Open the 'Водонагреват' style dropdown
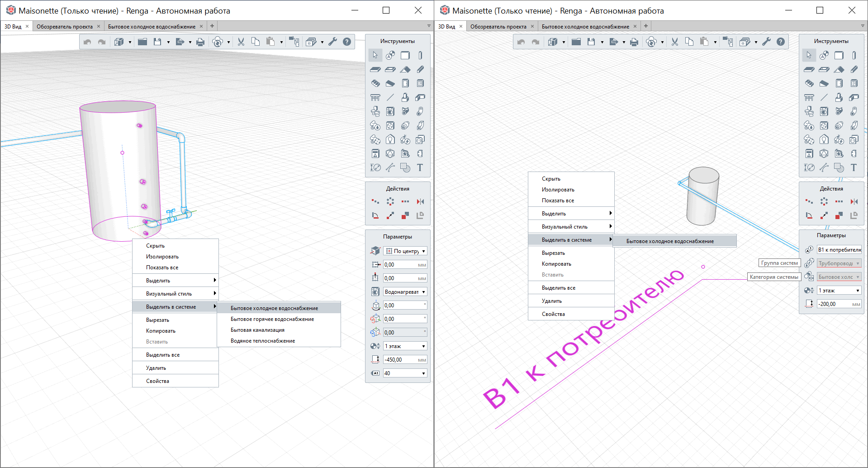The width and height of the screenshot is (868, 468). [405, 292]
